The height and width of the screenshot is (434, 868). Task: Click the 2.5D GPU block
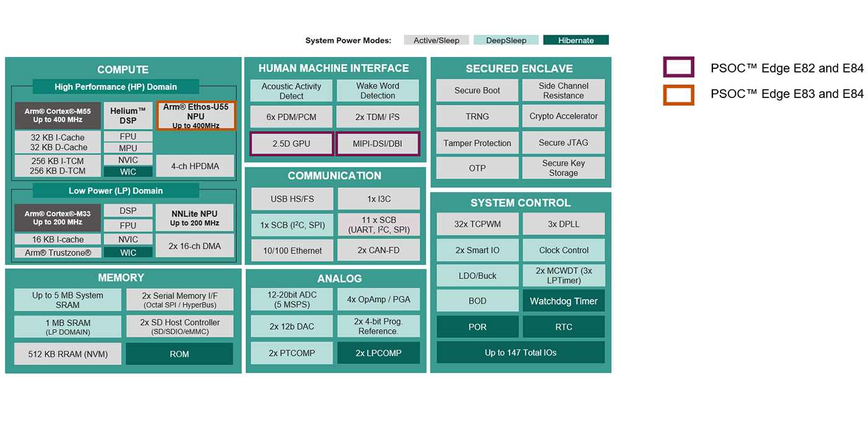pos(291,143)
